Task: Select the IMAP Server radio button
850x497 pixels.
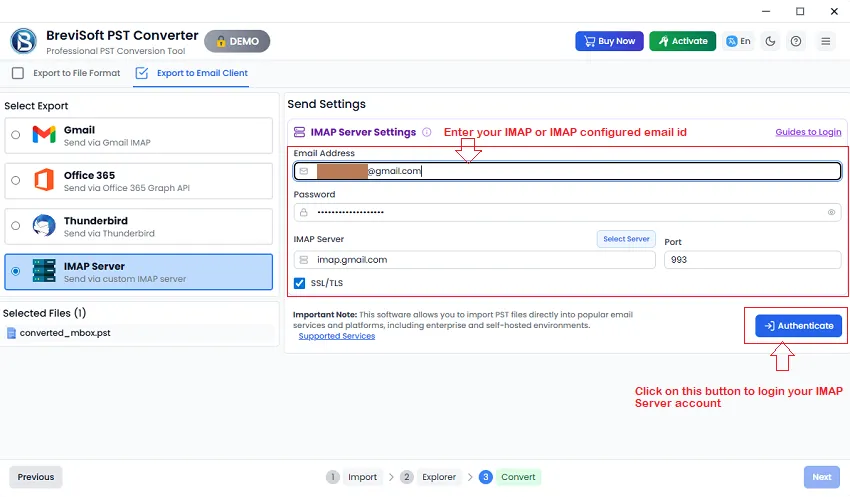Action: coord(16,271)
